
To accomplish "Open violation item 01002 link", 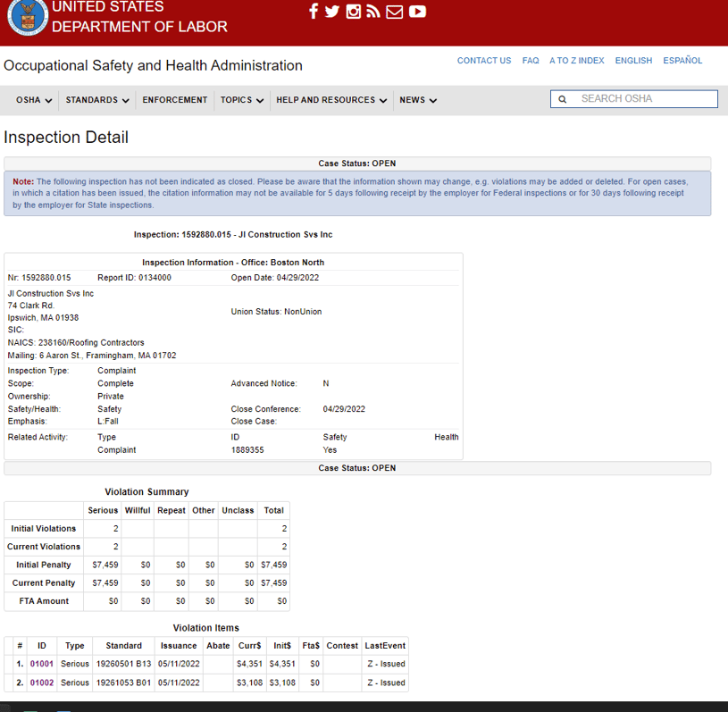I will coord(42,683).
